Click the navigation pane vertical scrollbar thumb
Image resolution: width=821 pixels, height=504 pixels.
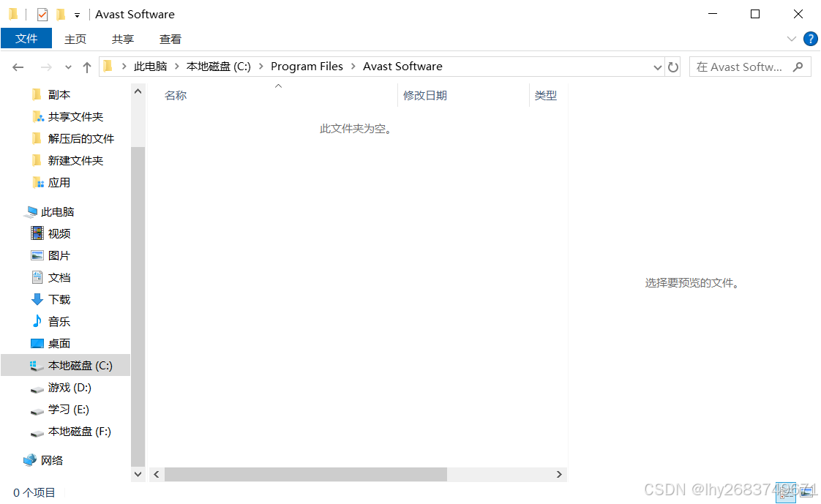[138, 306]
